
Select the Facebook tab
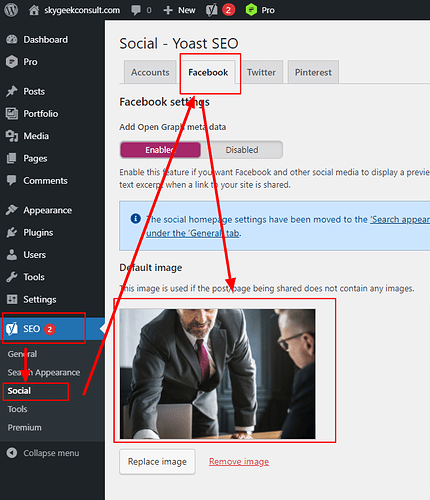pyautogui.click(x=208, y=72)
